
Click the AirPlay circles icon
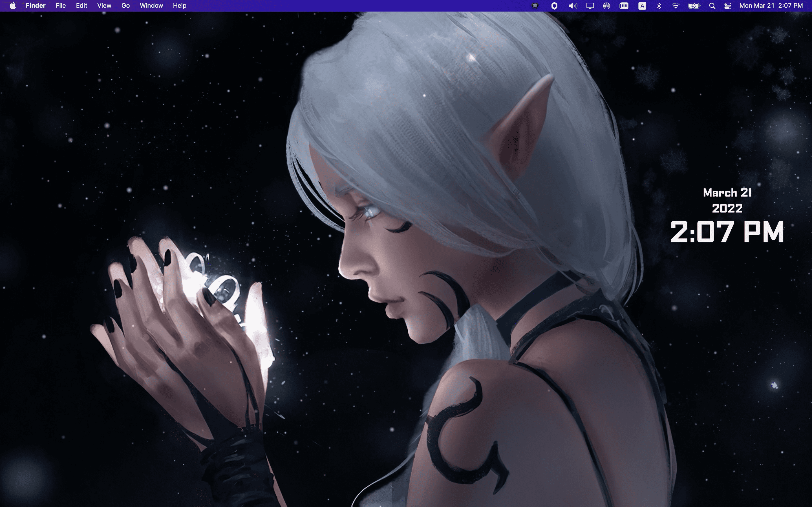[607, 5]
